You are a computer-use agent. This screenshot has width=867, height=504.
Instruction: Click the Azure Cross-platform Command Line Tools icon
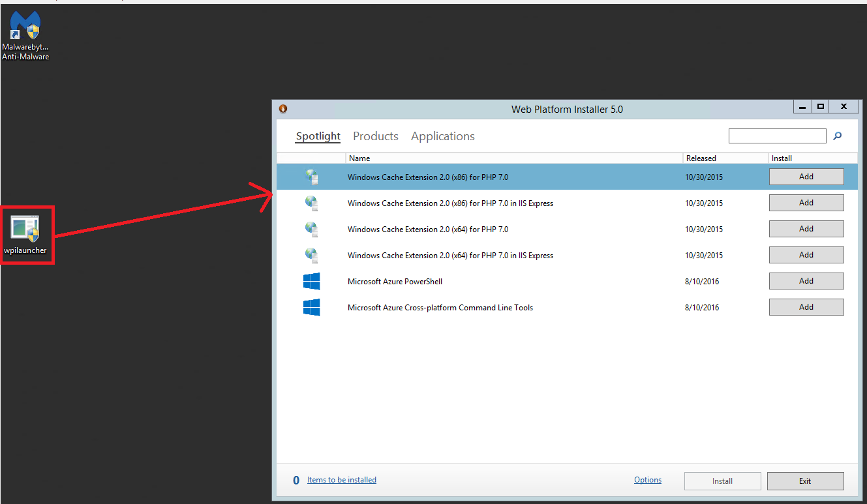coord(312,307)
